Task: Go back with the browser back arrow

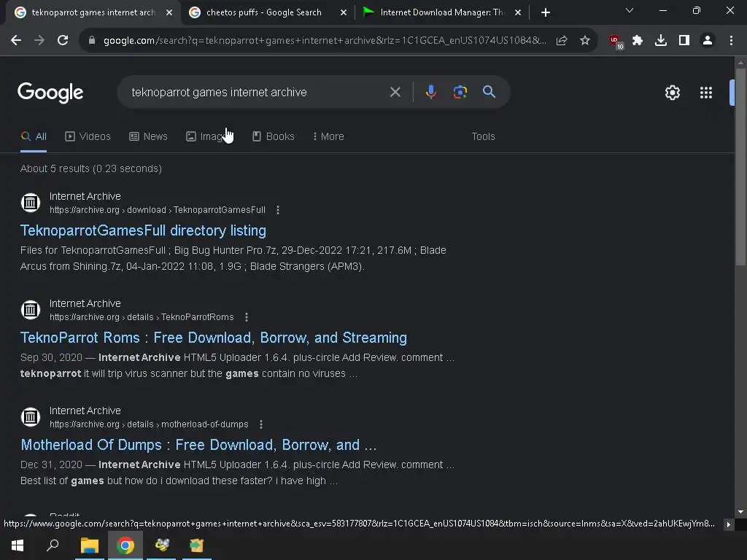Action: click(16, 41)
